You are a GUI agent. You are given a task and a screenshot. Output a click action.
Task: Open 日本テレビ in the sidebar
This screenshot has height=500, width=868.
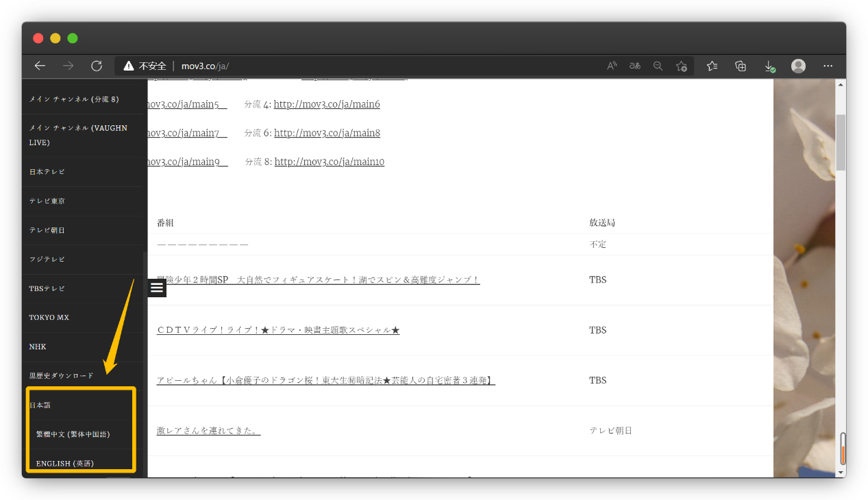pyautogui.click(x=47, y=172)
